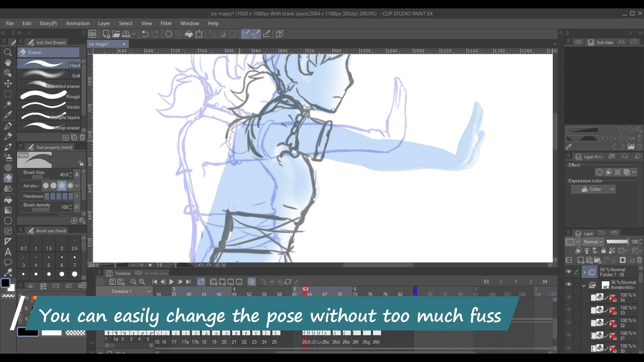Image resolution: width=644 pixels, height=362 pixels.
Task: Toggle loop playback in timeline
Action: (201, 282)
